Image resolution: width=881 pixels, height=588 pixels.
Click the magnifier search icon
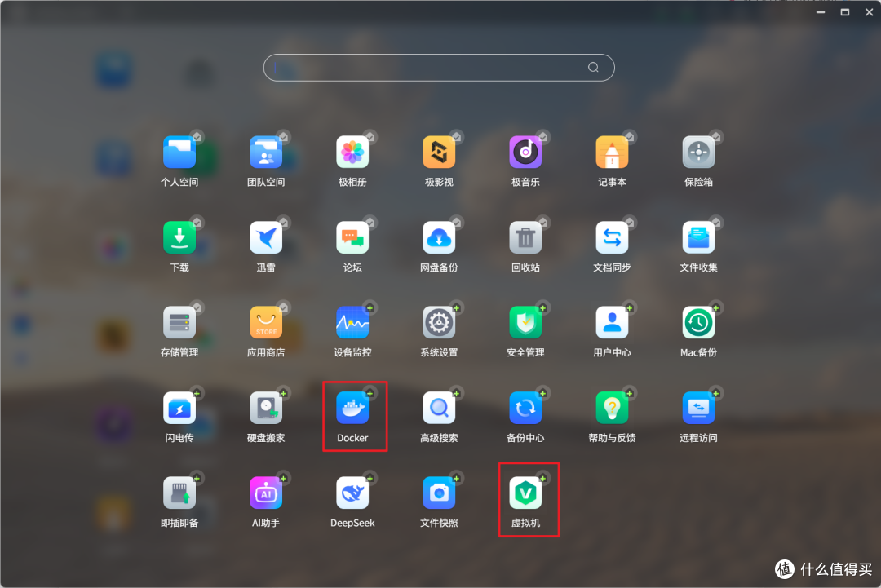593,68
